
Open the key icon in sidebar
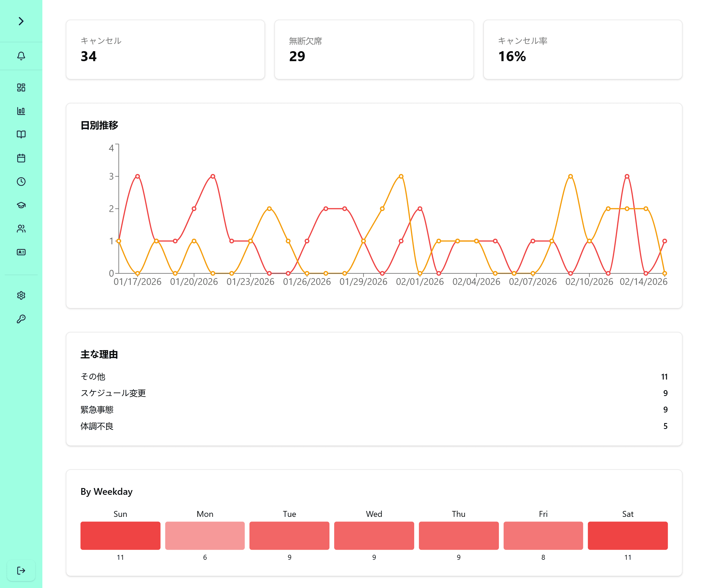coord(21,319)
